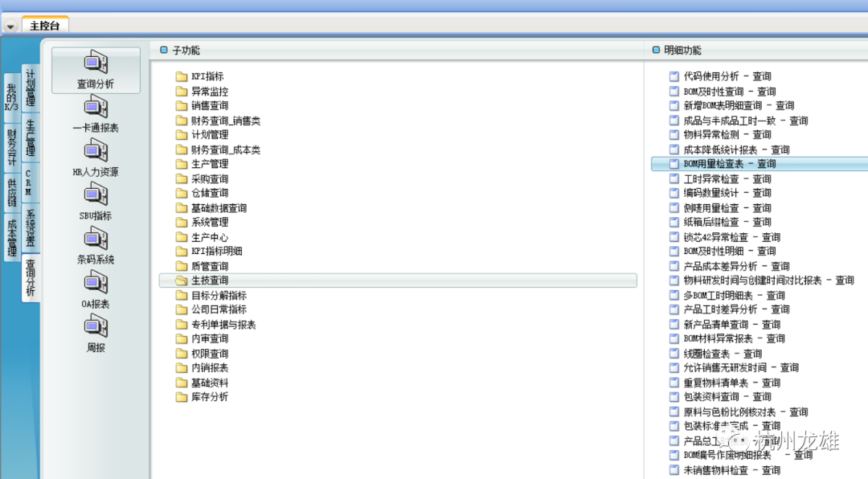This screenshot has height=479, width=868.
Task: Select the 条码系统 module icon
Action: click(96, 239)
